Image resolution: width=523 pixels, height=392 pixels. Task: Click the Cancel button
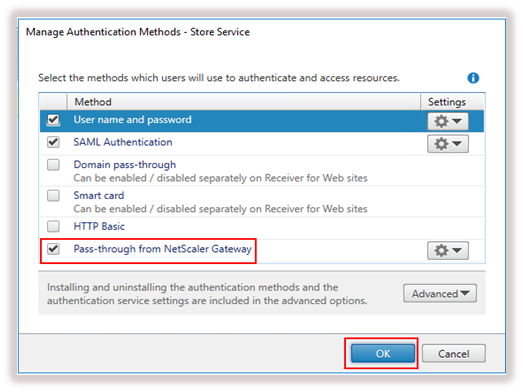tap(454, 353)
